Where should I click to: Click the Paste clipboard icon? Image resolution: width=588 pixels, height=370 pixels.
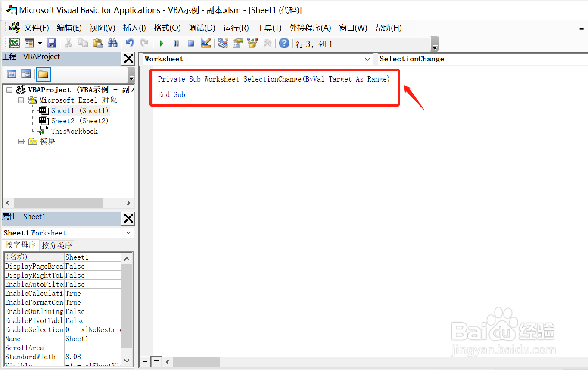98,43
